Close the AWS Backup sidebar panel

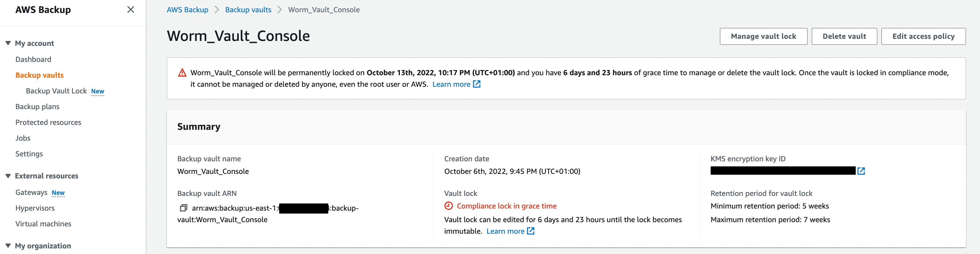(130, 9)
